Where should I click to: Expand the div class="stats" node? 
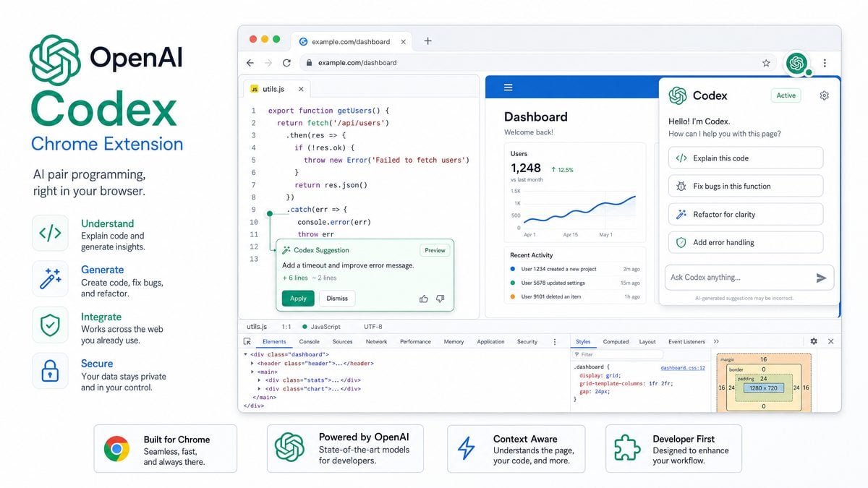click(259, 380)
